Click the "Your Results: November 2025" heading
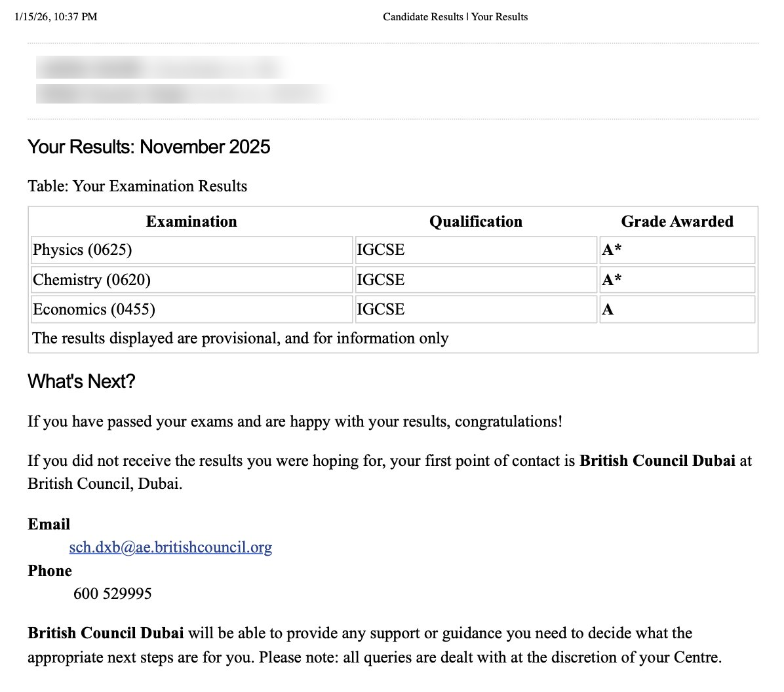Viewport: 784px width, 692px height. pos(149,147)
